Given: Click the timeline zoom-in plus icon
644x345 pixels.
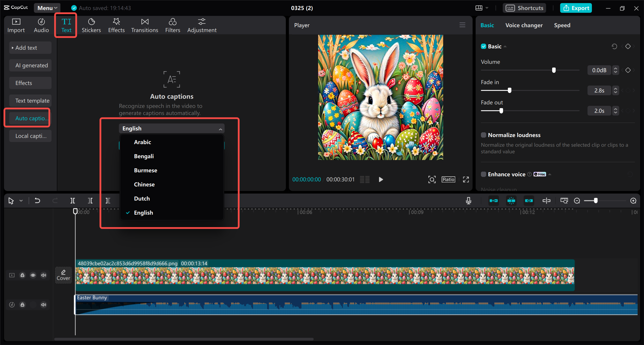Looking at the screenshot, I should [x=633, y=201].
